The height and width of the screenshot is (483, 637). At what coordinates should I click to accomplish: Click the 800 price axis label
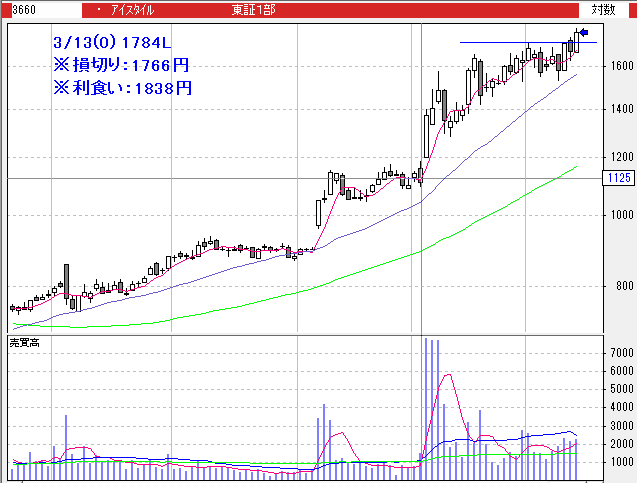(x=618, y=289)
